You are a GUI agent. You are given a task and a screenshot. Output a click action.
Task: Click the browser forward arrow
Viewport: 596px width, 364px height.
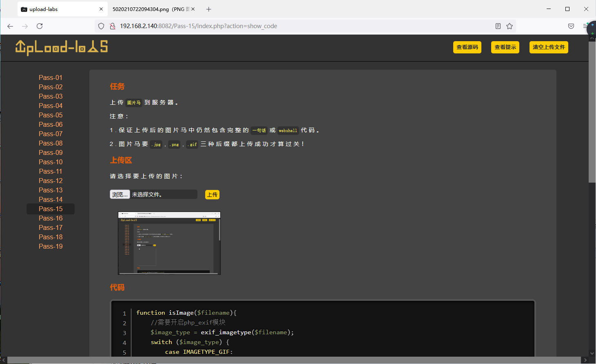point(25,26)
